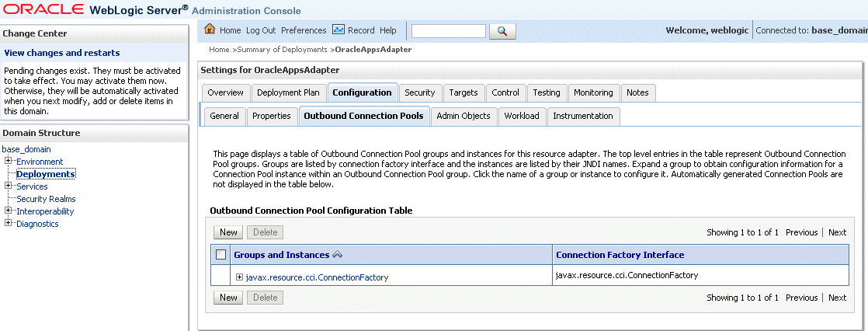Open the Help link
868x331 pixels.
[388, 30]
